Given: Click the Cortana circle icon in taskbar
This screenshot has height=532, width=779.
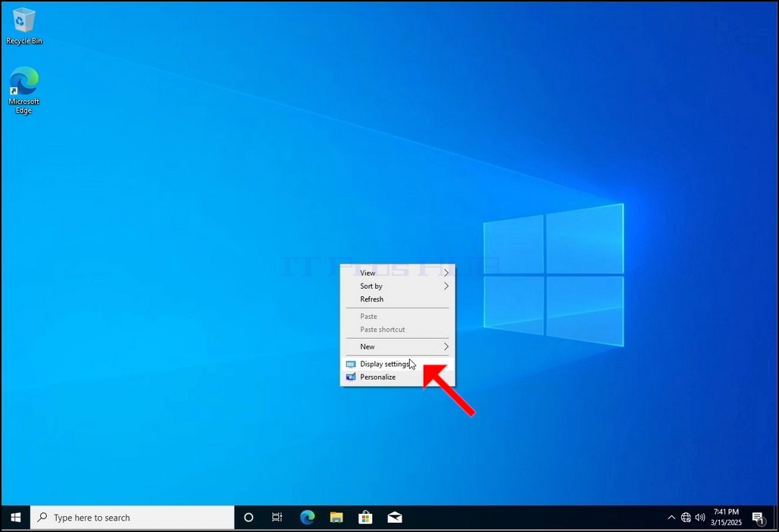Looking at the screenshot, I should pyautogui.click(x=249, y=518).
